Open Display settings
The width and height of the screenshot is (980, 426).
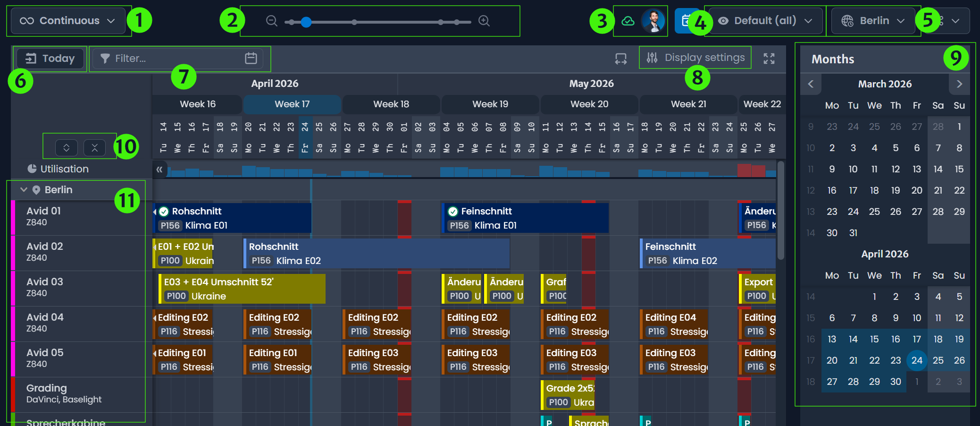pyautogui.click(x=695, y=57)
